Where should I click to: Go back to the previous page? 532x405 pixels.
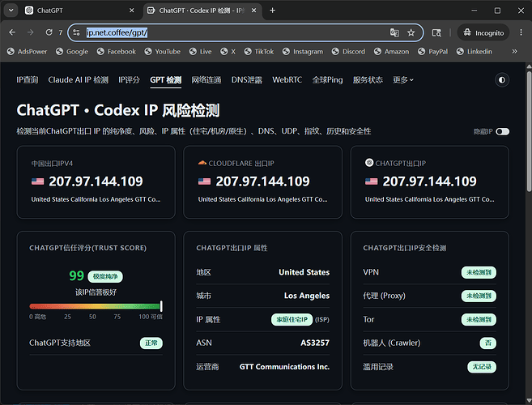(12, 32)
